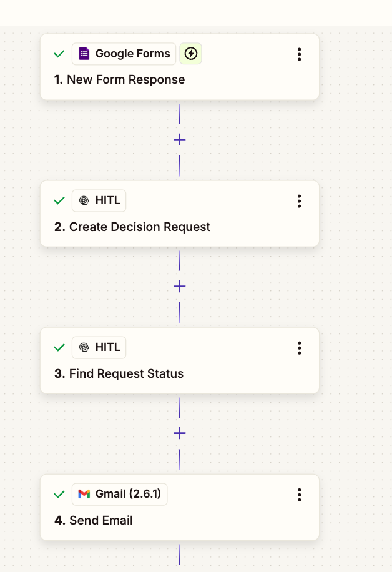Open the three-dot menu on Find Request Status
Screen dimensions: 392x572
[x=299, y=348]
